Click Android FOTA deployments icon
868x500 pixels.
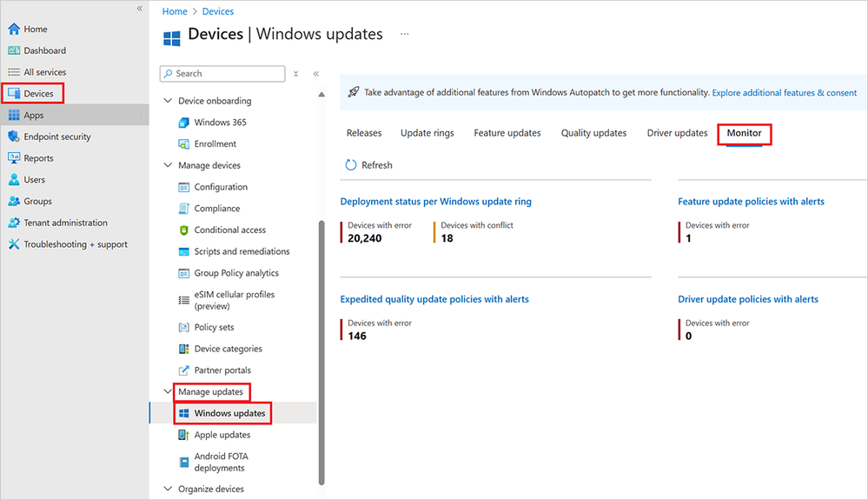pos(184,462)
